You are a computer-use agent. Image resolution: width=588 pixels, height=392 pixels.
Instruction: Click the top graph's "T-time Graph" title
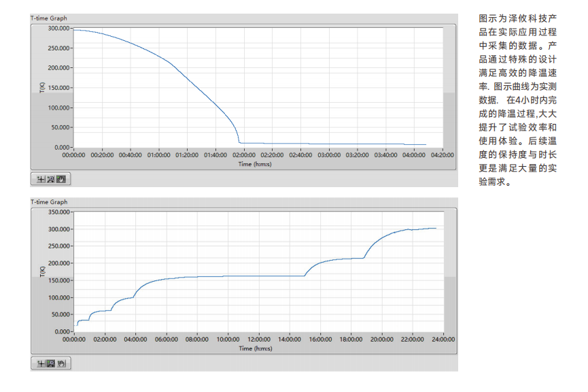[49, 18]
